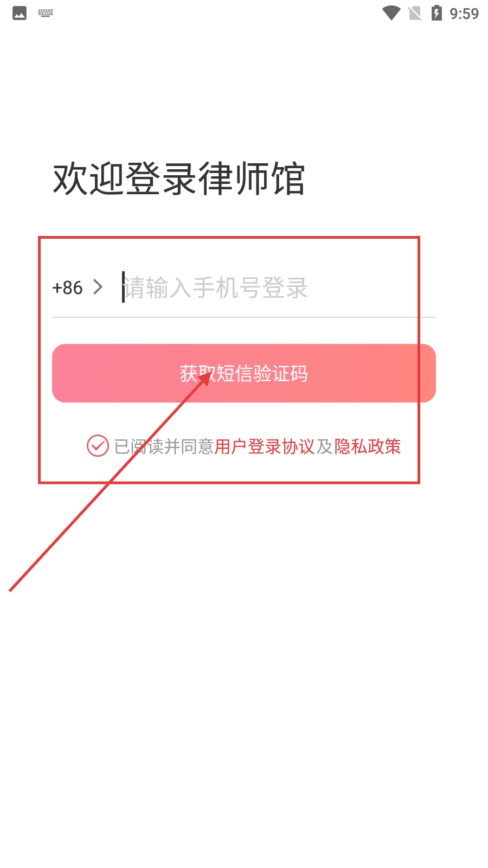
Task: Tap the Wi-Fi signal icon
Action: pos(391,13)
